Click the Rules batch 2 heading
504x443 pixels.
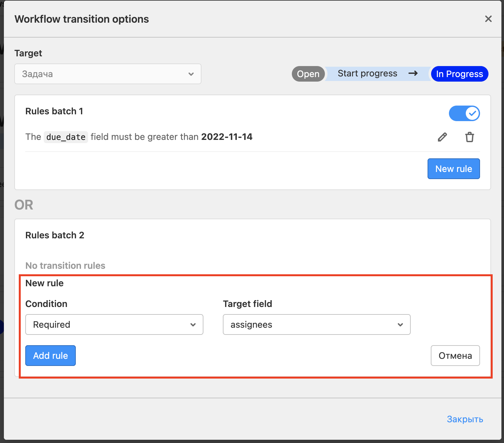click(x=55, y=235)
